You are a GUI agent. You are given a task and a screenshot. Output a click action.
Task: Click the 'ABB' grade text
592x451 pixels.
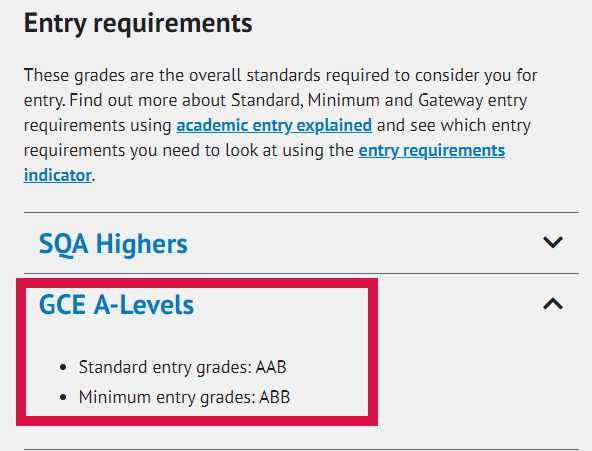point(274,397)
